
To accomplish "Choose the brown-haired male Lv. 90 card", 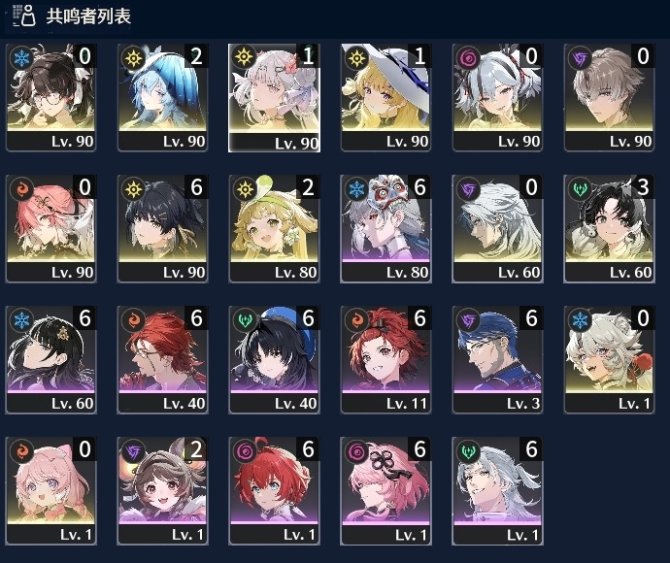I will coord(609,97).
